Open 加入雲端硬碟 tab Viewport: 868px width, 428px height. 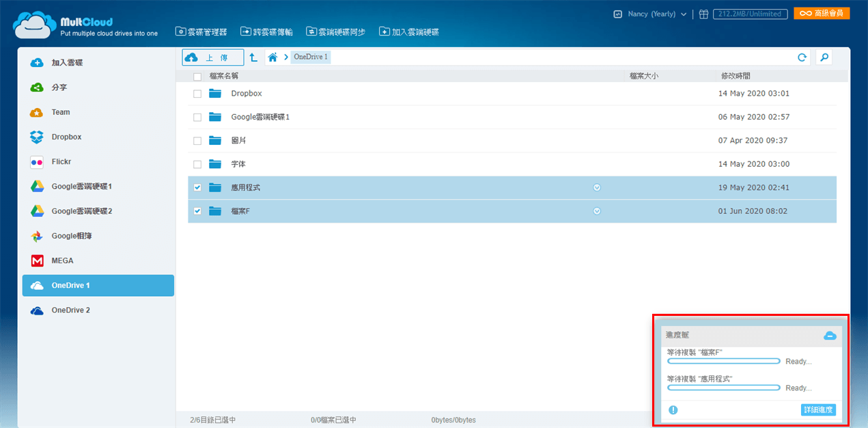click(x=409, y=31)
